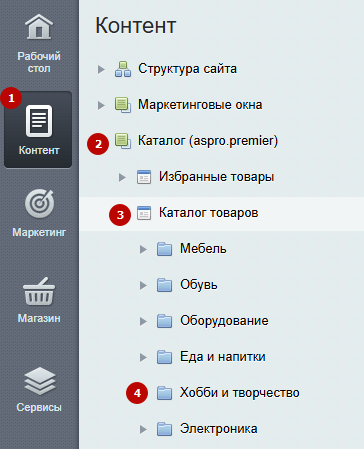Open Структура сайта text item
The height and width of the screenshot is (449, 364).
[188, 69]
